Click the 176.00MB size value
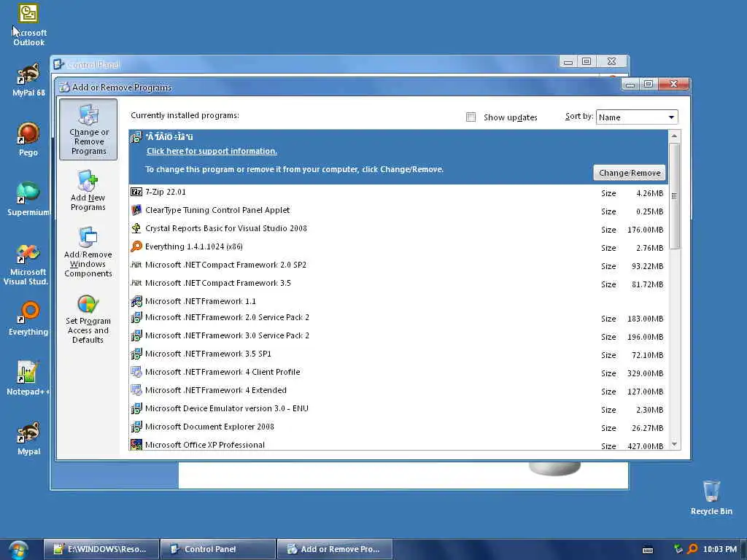 pos(645,230)
